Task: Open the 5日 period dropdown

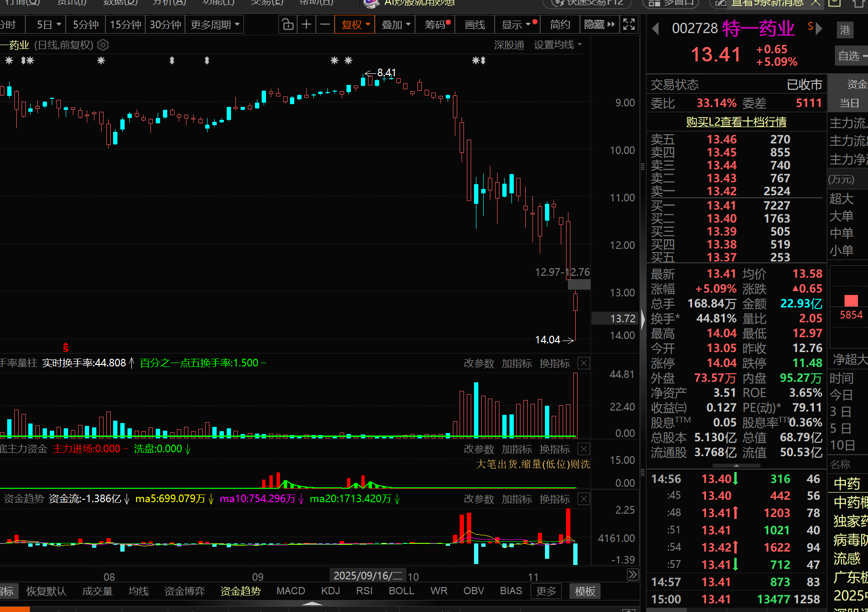Action: point(49,24)
